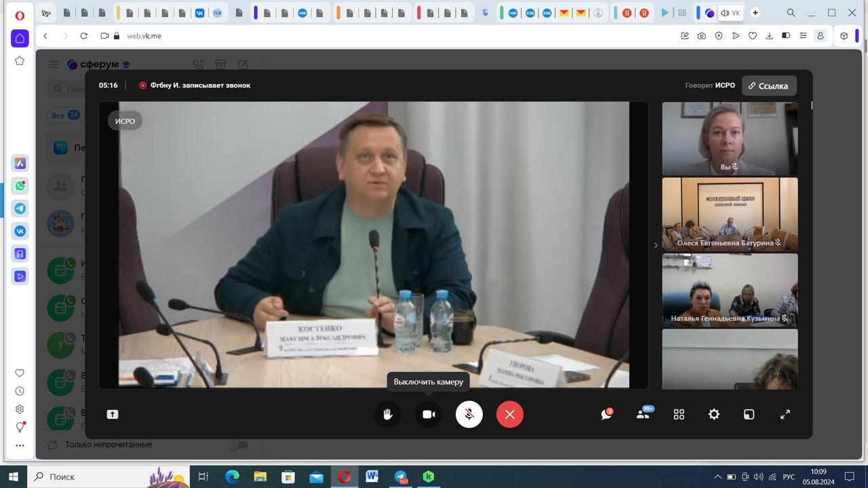The height and width of the screenshot is (488, 868).
Task: Select Олеся Евгеньевна Батурина video thumbnail
Action: click(x=730, y=214)
